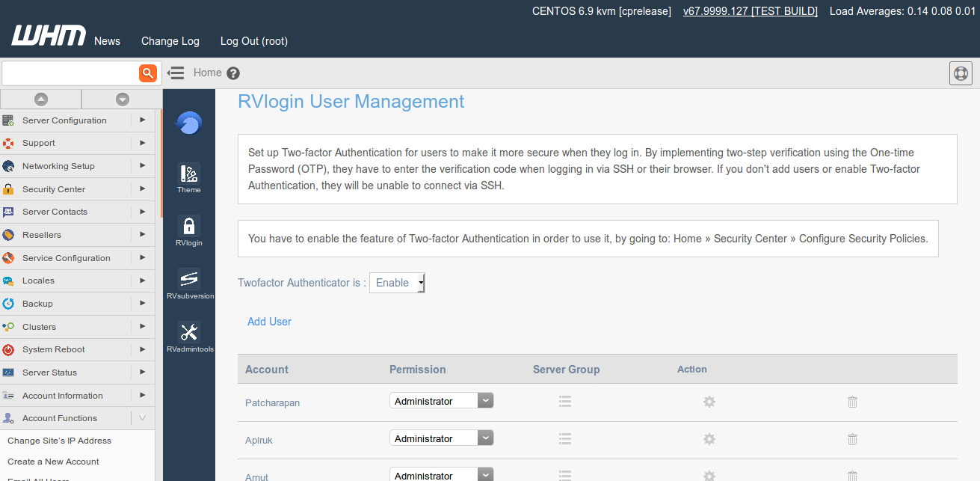Open the Change Log menu item

(170, 41)
